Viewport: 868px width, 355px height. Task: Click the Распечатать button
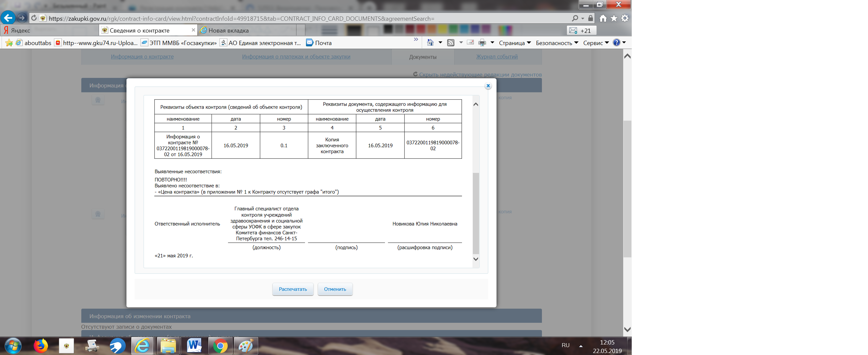click(293, 289)
